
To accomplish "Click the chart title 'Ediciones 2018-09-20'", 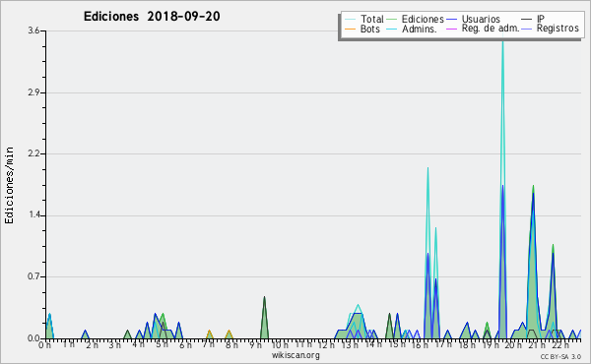I will (x=152, y=17).
